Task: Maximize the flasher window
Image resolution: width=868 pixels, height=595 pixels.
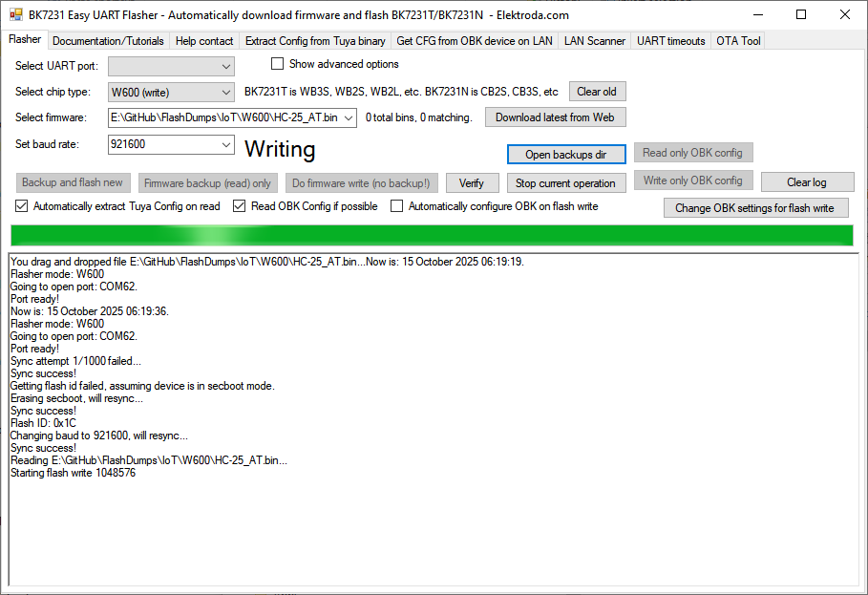Action: click(801, 15)
